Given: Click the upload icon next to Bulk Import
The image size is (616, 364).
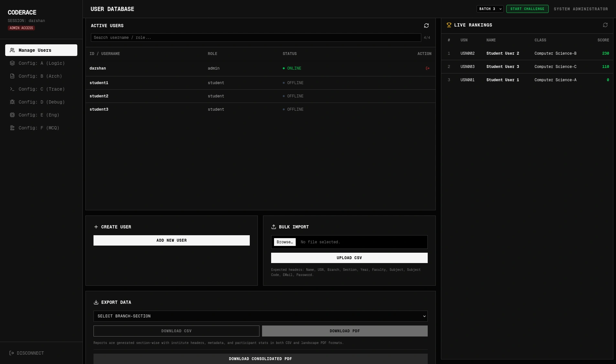Looking at the screenshot, I should coord(274,227).
